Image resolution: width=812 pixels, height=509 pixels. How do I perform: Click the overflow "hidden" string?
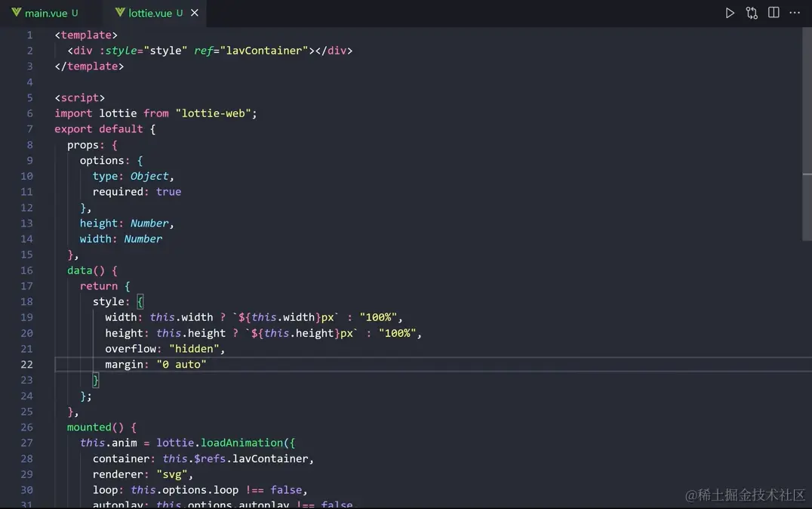tap(194, 349)
